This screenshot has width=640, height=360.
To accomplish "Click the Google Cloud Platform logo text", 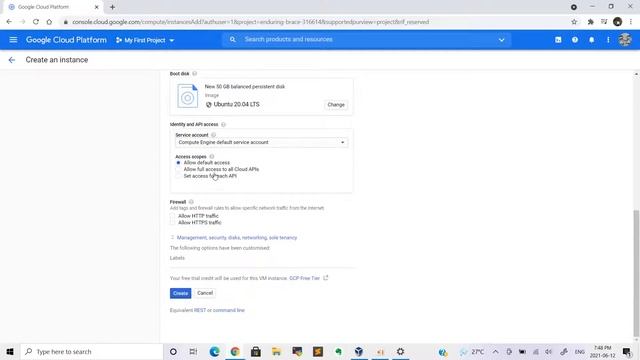I will click(66, 40).
